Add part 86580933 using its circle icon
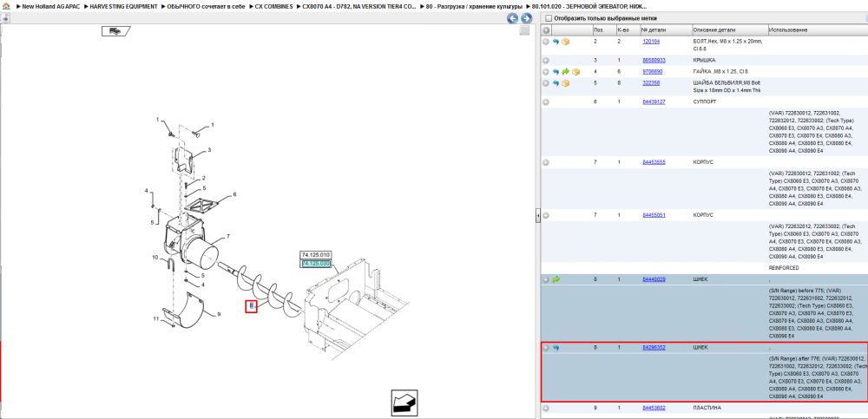Image resolution: width=868 pixels, height=419 pixels. click(546, 61)
